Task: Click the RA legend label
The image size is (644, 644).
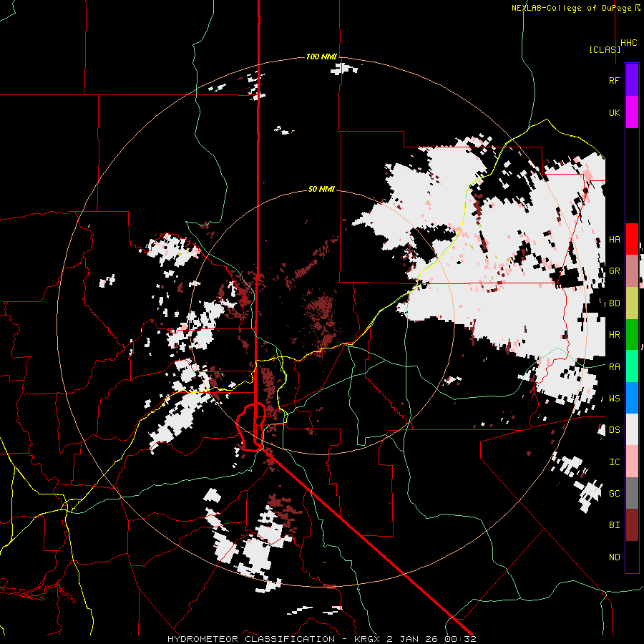Action: tap(614, 367)
